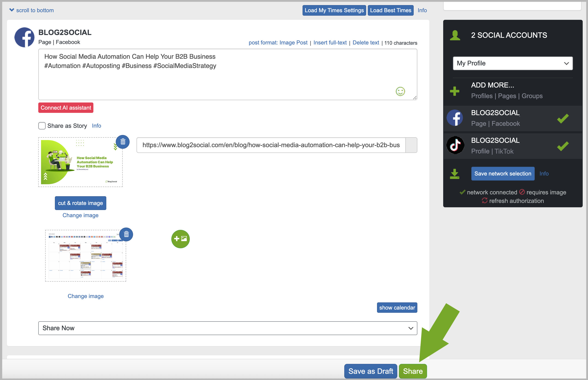This screenshot has width=588, height=380.
Task: Click the green Share button
Action: tap(413, 371)
